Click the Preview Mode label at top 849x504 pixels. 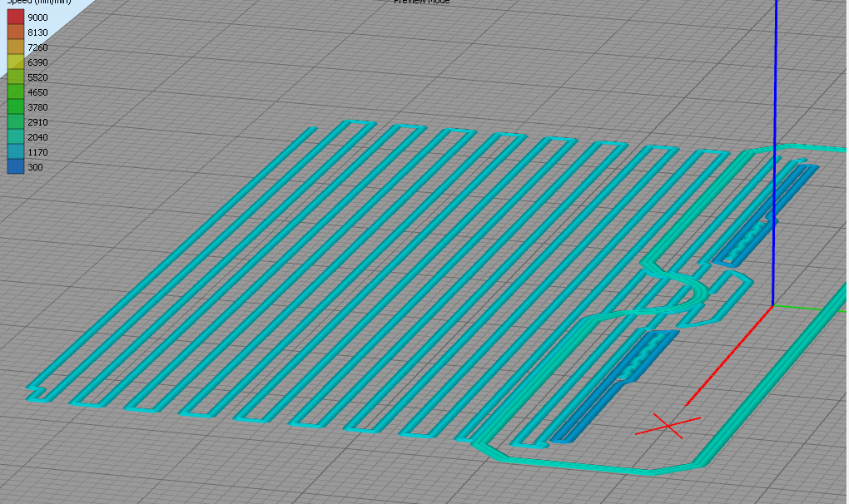coord(421,2)
